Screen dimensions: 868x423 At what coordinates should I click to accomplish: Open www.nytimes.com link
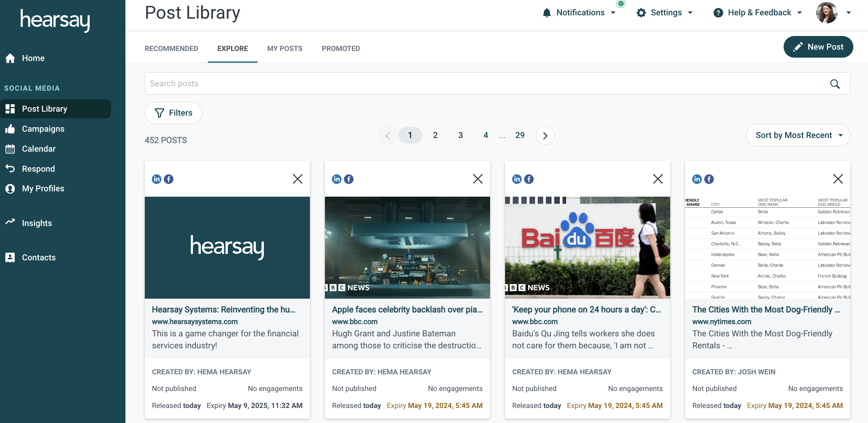(x=722, y=322)
